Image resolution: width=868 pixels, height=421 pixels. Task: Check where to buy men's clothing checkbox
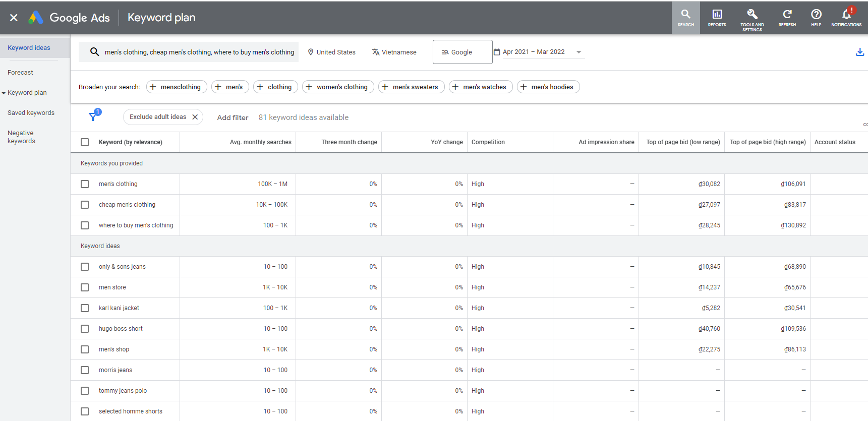coord(85,225)
